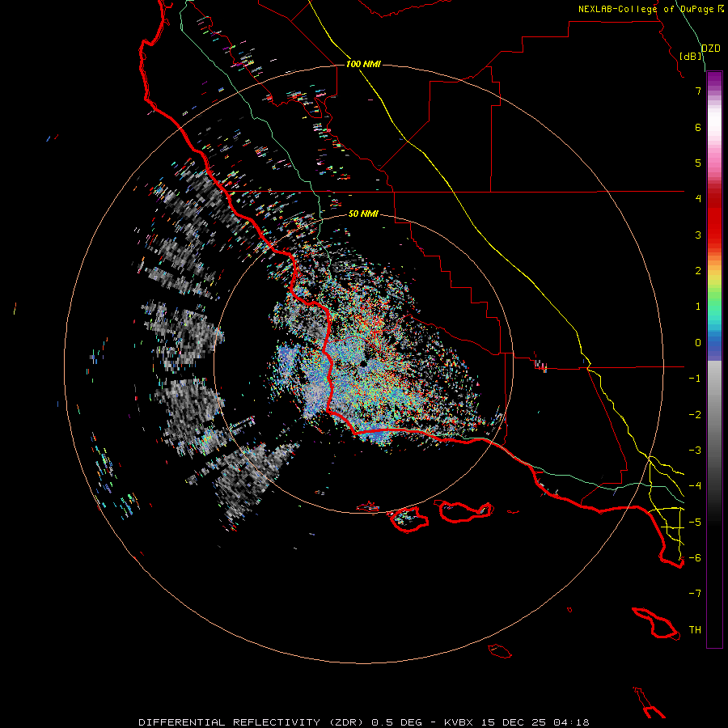The width and height of the screenshot is (728, 728).
Task: Click the 5 value on color scale
Action: pyautogui.click(x=698, y=163)
